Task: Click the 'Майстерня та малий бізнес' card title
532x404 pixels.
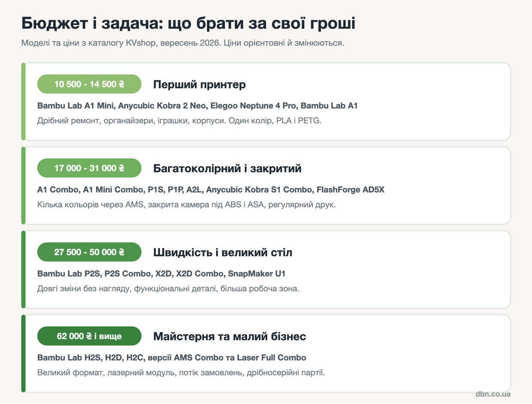Action: (x=230, y=337)
